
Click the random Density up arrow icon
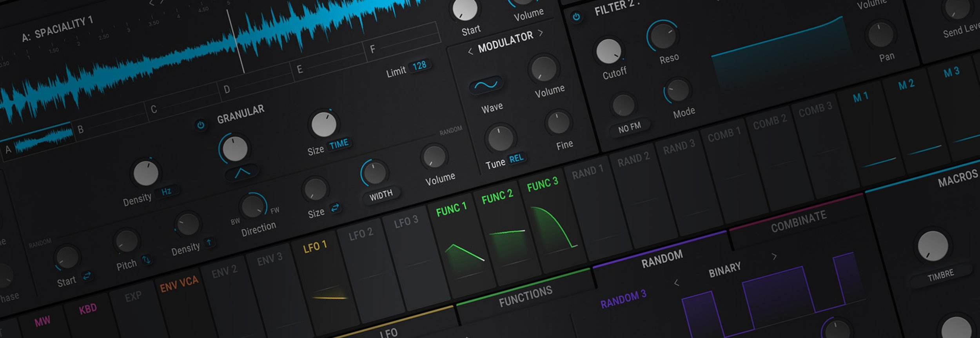[x=209, y=242]
